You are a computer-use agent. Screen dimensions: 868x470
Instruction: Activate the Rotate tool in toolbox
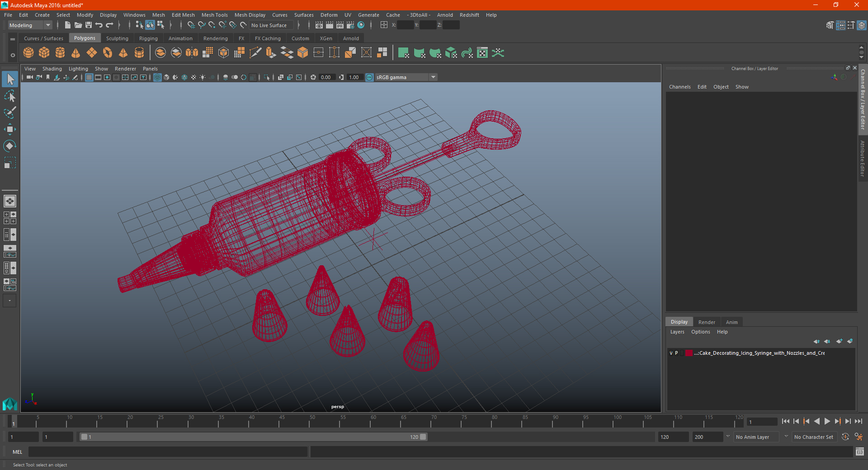click(10, 146)
